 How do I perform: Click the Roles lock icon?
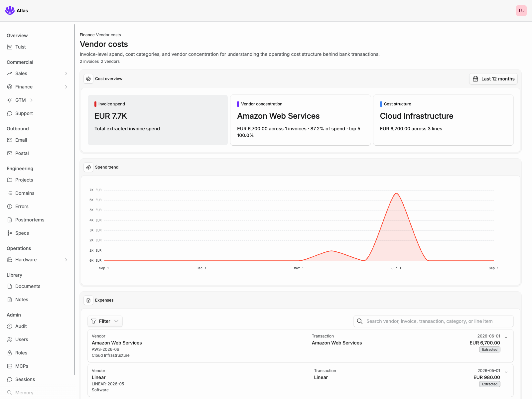[x=10, y=353]
